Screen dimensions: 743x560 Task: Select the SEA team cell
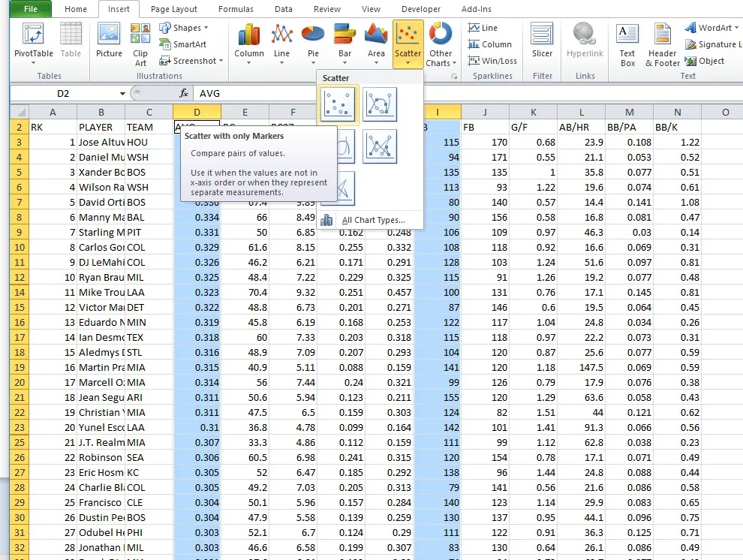pyautogui.click(x=149, y=457)
